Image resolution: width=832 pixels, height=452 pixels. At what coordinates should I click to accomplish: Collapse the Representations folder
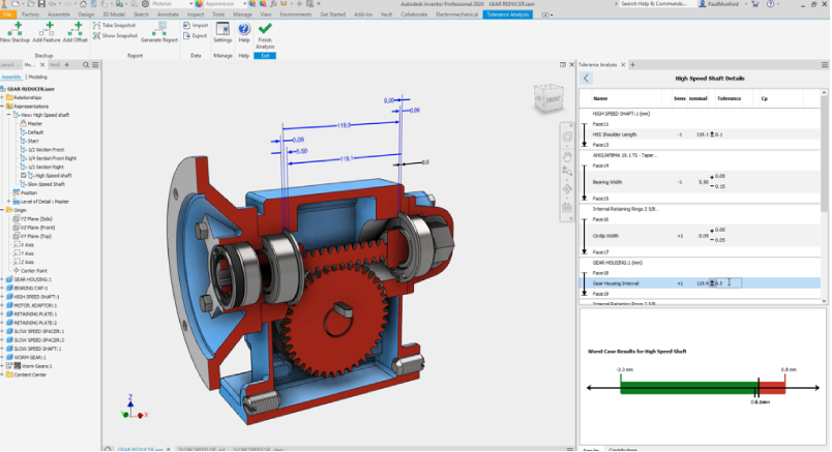(x=2, y=106)
